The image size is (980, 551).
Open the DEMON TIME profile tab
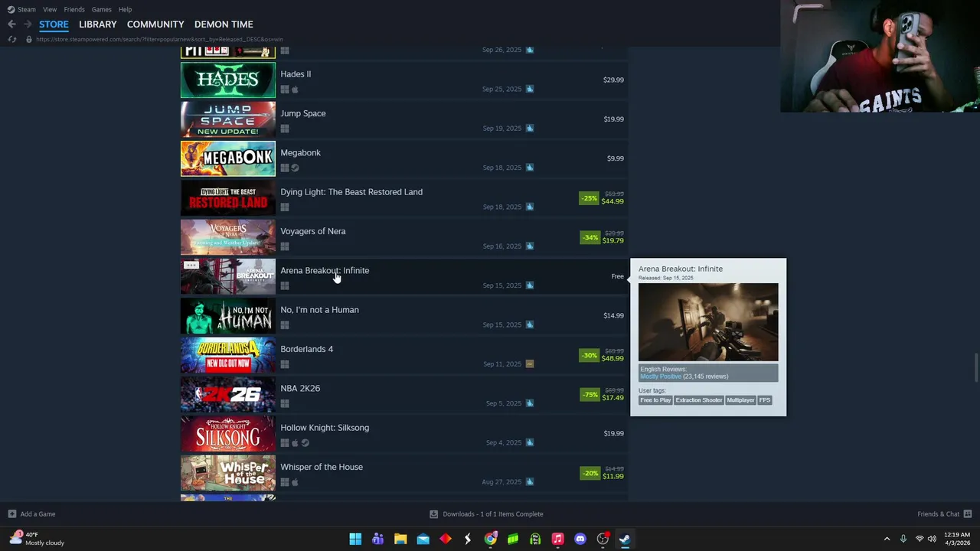pos(224,24)
